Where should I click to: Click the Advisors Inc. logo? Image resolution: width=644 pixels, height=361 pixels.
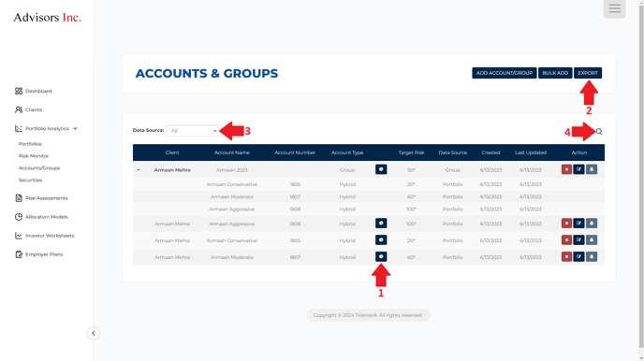47,17
